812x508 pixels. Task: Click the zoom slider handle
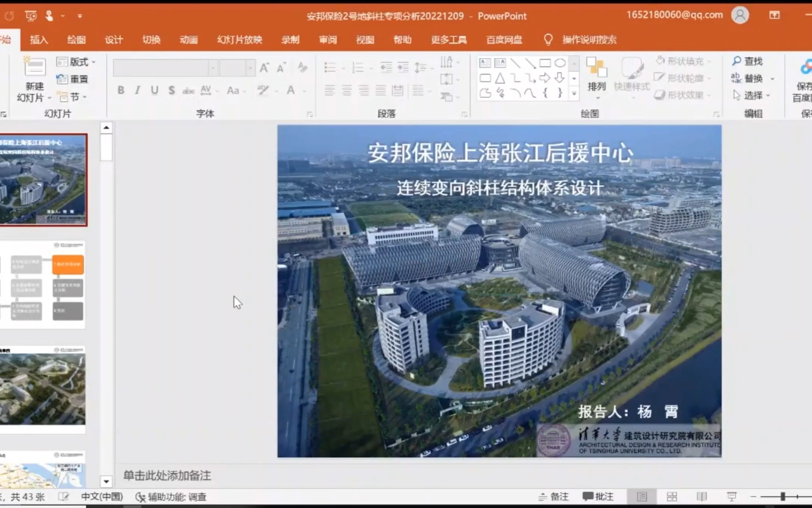click(783, 496)
